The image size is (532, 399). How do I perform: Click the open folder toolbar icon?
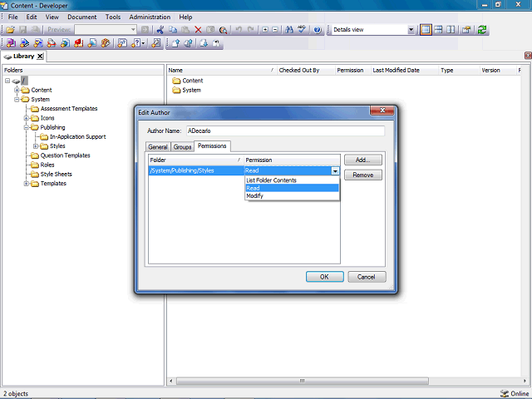point(11,30)
